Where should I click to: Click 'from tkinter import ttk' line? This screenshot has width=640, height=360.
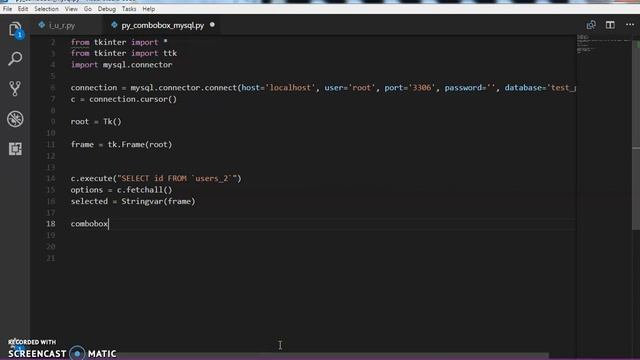click(124, 53)
